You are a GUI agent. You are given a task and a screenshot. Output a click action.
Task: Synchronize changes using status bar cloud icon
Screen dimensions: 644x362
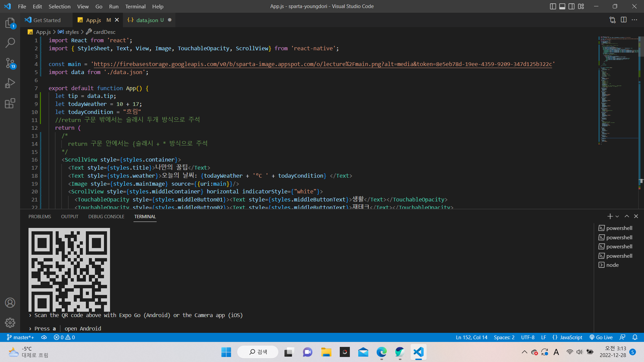tap(44, 338)
